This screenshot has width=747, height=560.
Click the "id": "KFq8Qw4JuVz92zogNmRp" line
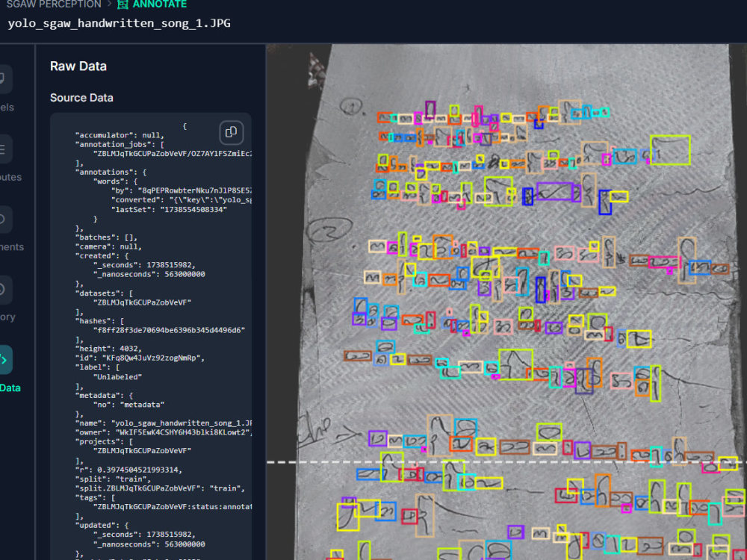(140, 358)
